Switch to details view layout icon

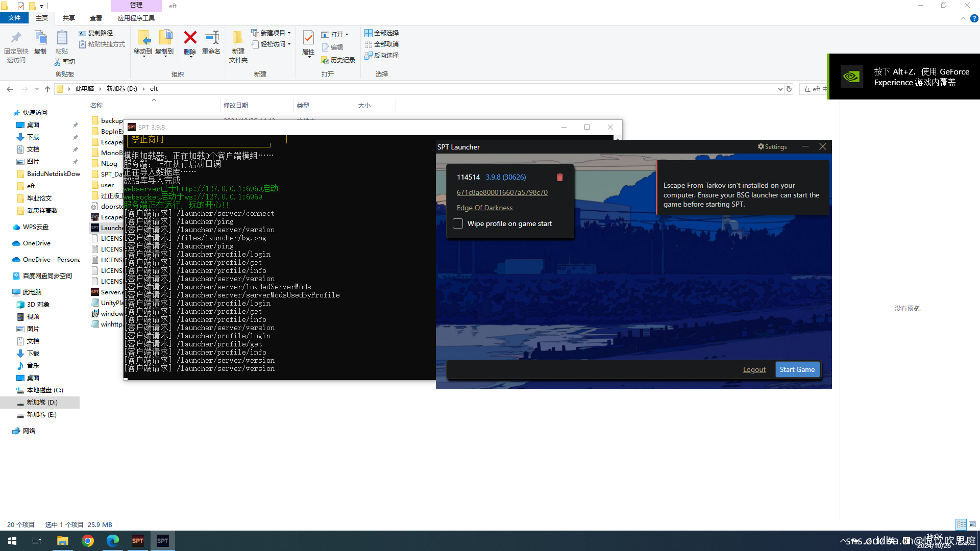961,524
